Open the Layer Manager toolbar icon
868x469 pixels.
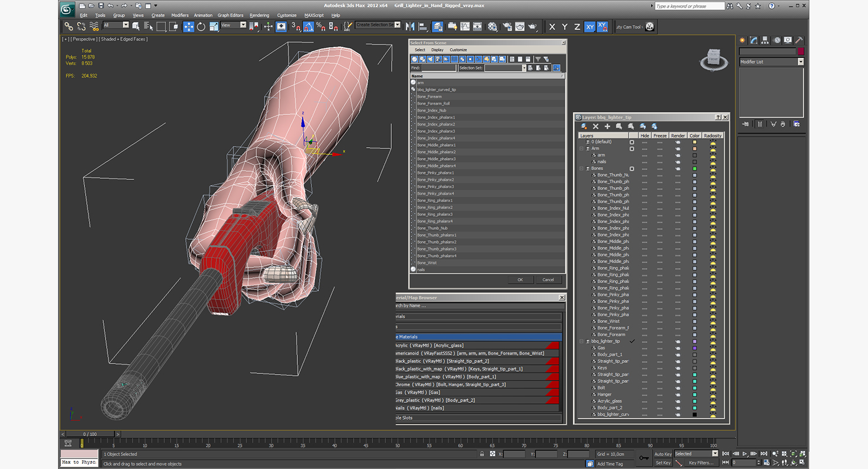[x=438, y=26]
